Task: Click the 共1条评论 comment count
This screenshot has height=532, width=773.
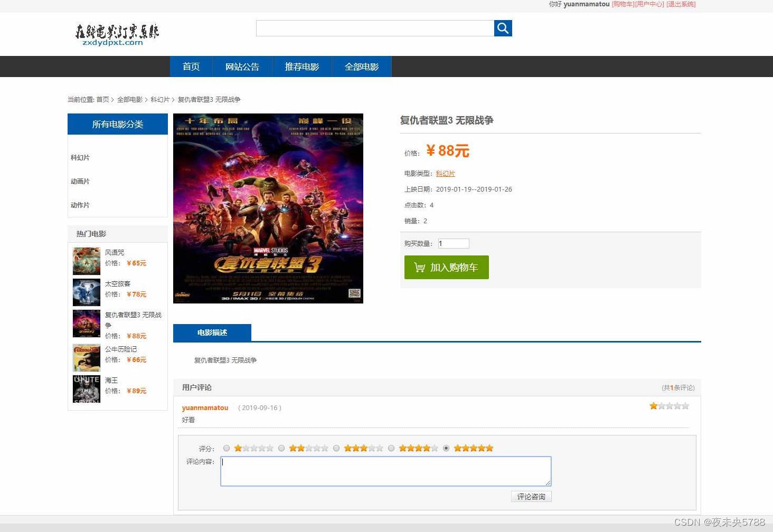Action: (678, 387)
